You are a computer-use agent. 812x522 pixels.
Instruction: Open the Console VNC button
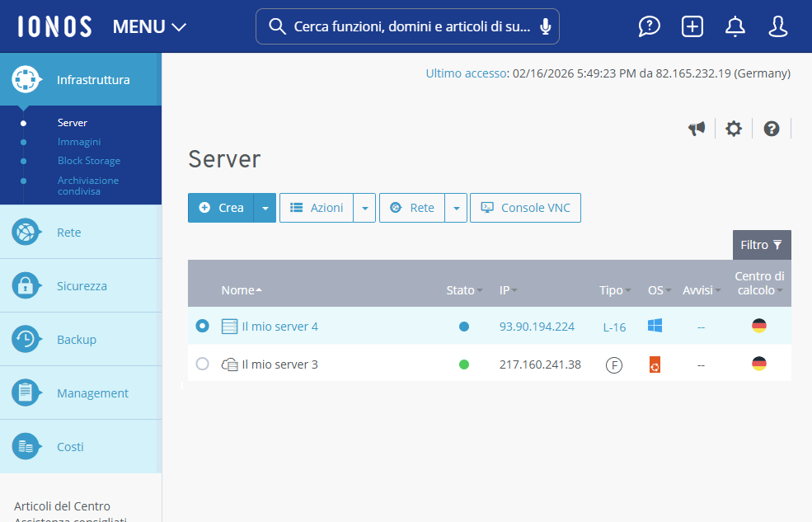click(x=525, y=208)
